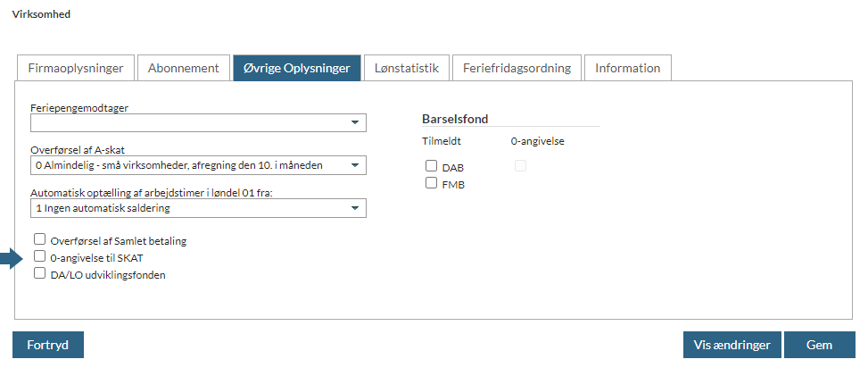Viewport: 868px width, 376px height.
Task: Open the Feriefridagsordning tab
Action: click(517, 68)
